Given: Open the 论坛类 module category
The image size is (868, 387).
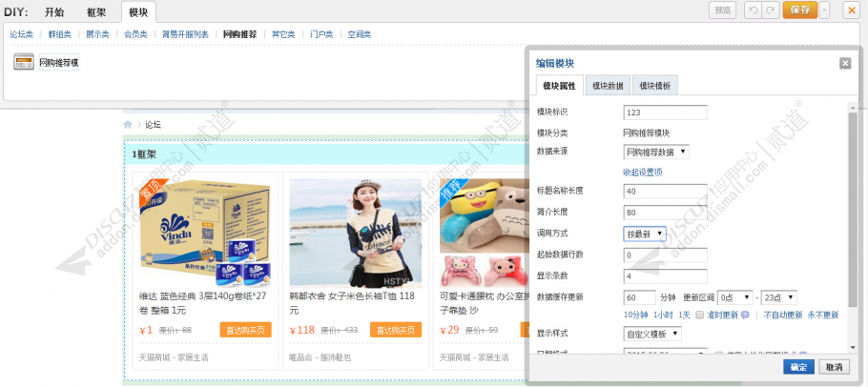Looking at the screenshot, I should point(22,34).
